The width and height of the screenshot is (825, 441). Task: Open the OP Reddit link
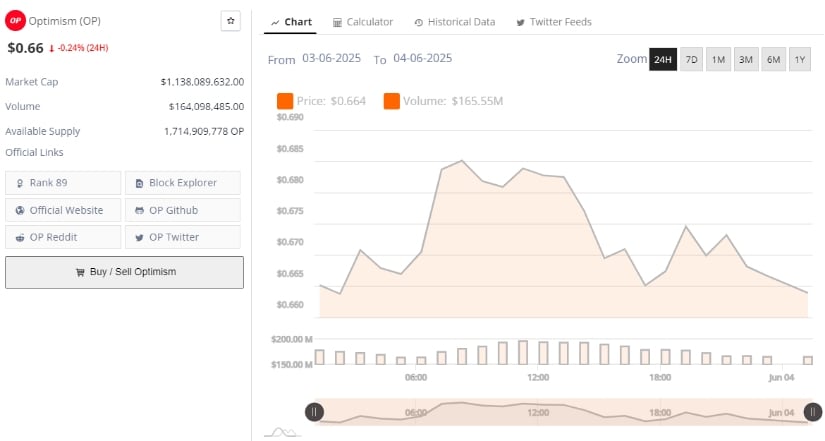coord(63,237)
